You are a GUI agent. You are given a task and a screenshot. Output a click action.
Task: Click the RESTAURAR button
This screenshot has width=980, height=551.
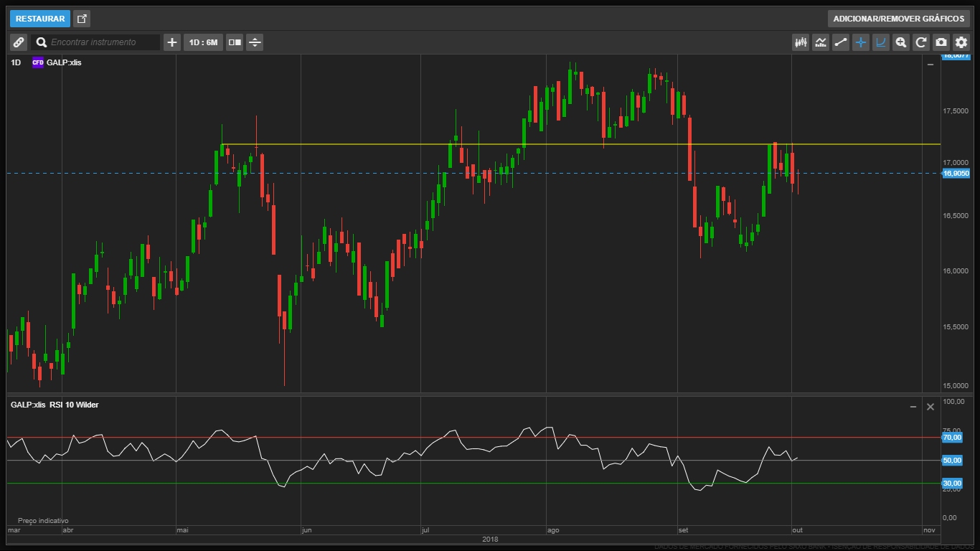point(40,19)
